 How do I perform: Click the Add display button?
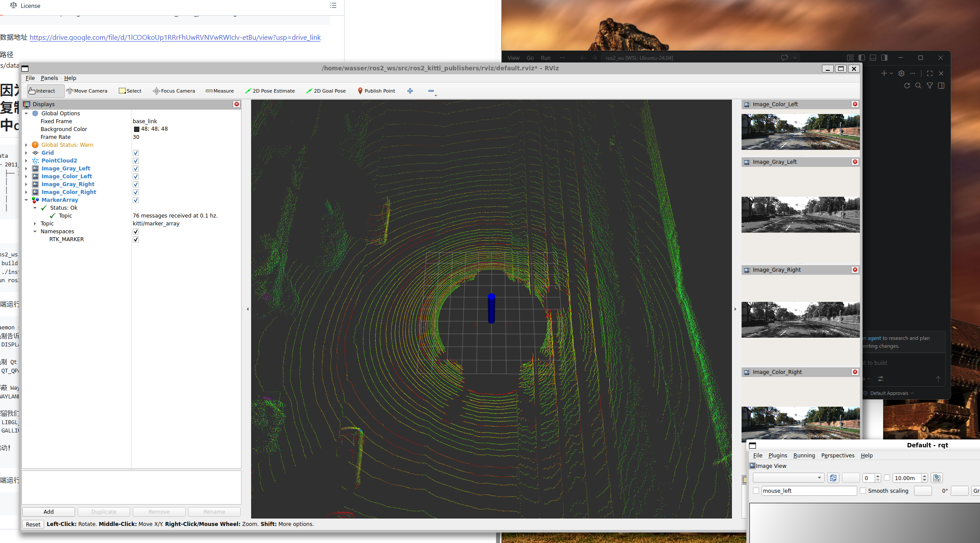tap(48, 512)
